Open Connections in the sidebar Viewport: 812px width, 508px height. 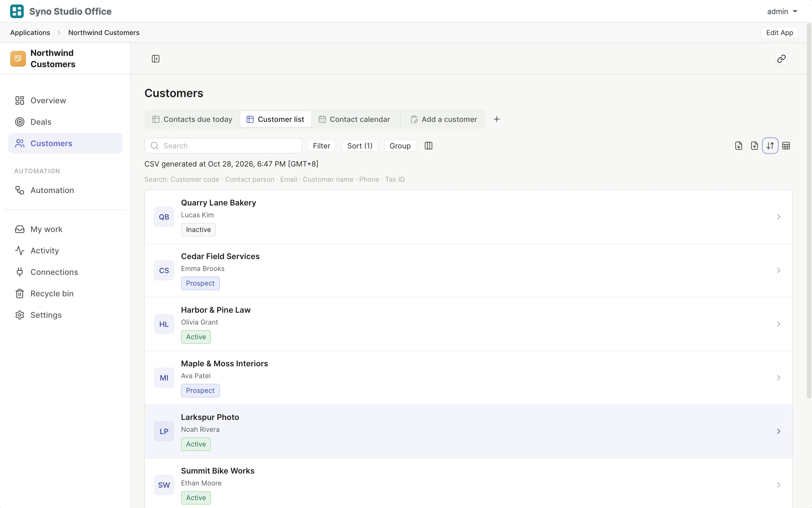coord(65,272)
